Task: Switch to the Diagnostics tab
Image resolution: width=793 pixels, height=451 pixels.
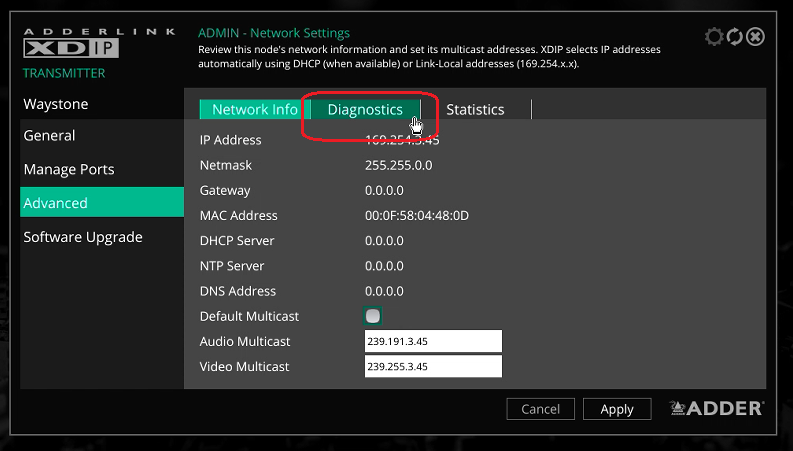Action: pyautogui.click(x=365, y=110)
